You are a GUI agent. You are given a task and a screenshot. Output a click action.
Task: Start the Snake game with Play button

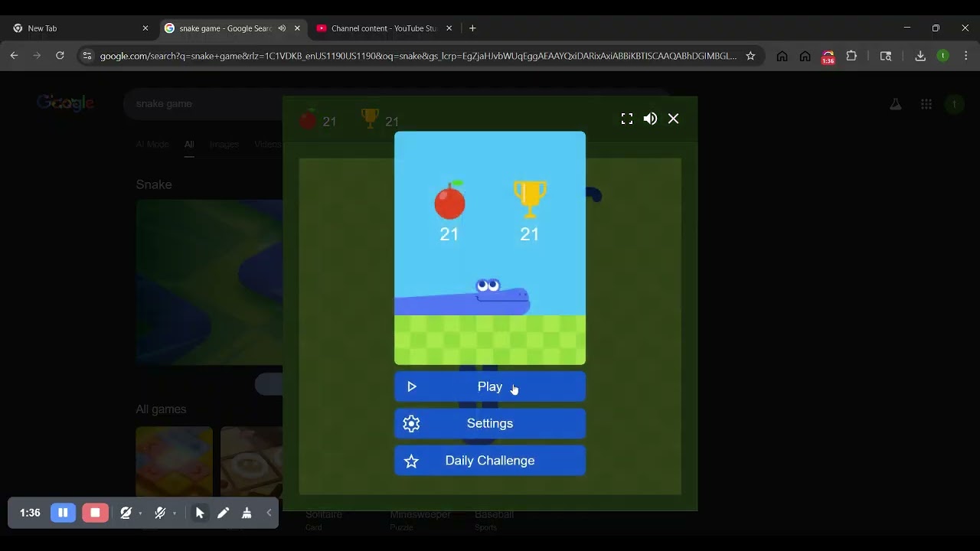pos(490,386)
